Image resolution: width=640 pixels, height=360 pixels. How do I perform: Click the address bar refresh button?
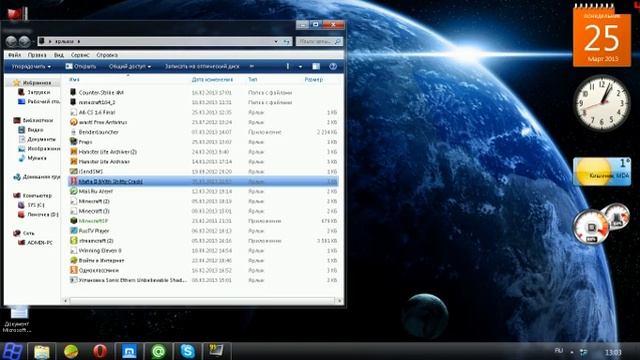coord(287,41)
